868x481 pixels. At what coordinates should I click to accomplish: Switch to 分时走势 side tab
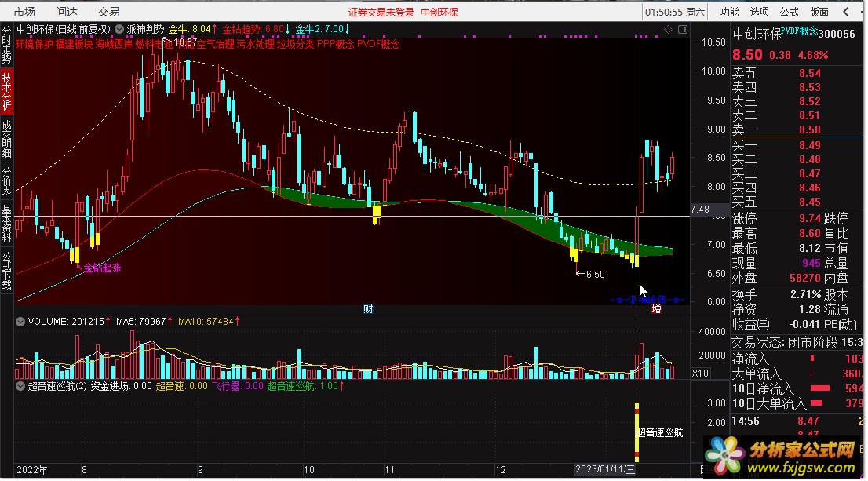click(x=6, y=45)
